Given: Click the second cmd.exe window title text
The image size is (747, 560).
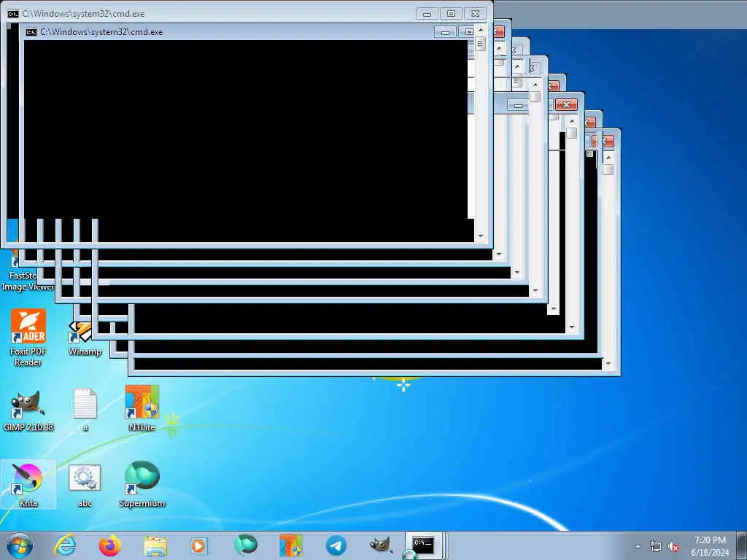Looking at the screenshot, I should pos(101,32).
